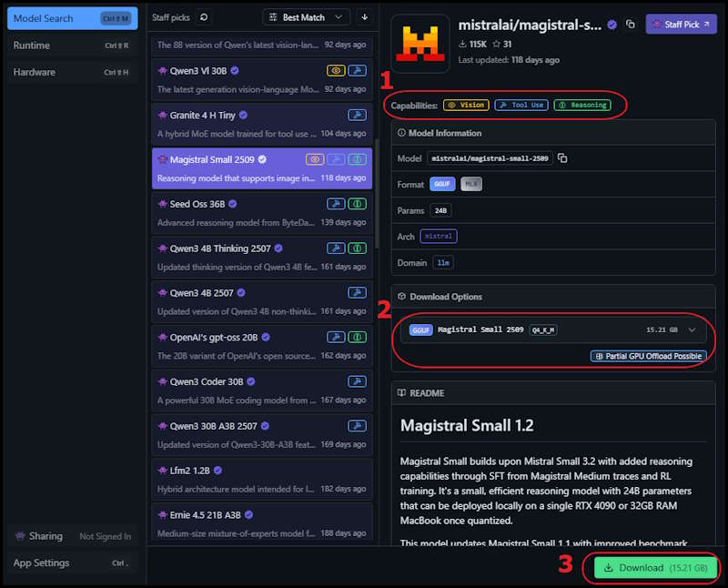Open the Model Search tab
Screen dimensions: 728x588
[x=73, y=18]
